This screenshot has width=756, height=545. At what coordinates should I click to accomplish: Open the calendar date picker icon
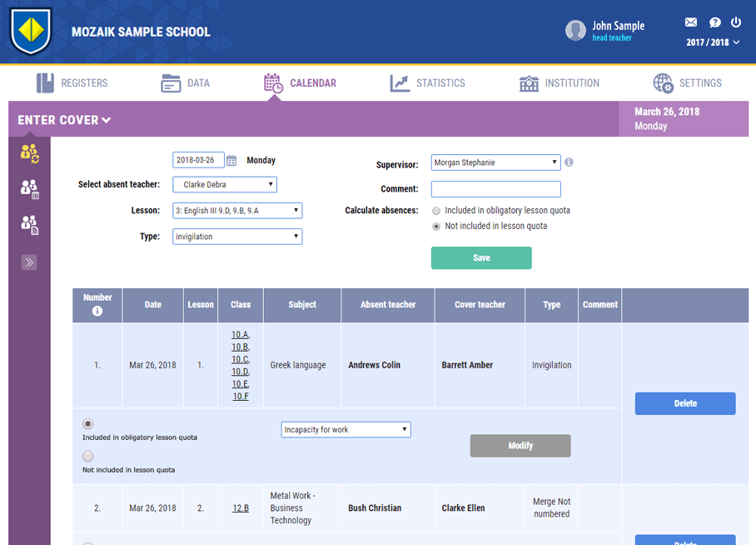231,161
